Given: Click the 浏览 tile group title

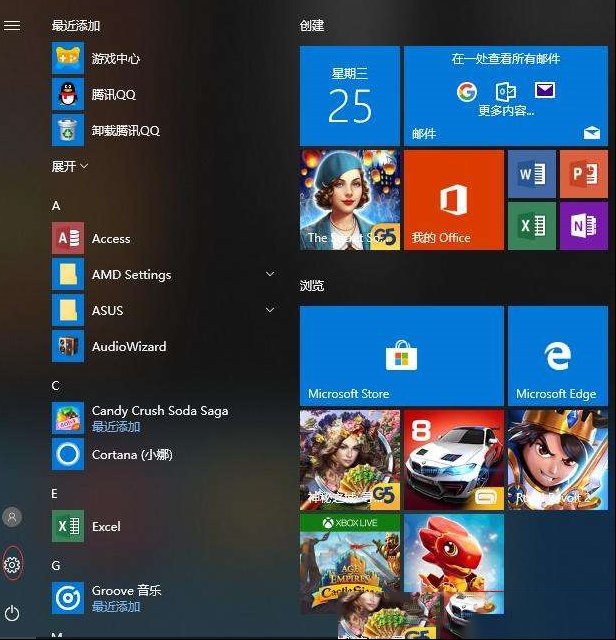Looking at the screenshot, I should 312,285.
